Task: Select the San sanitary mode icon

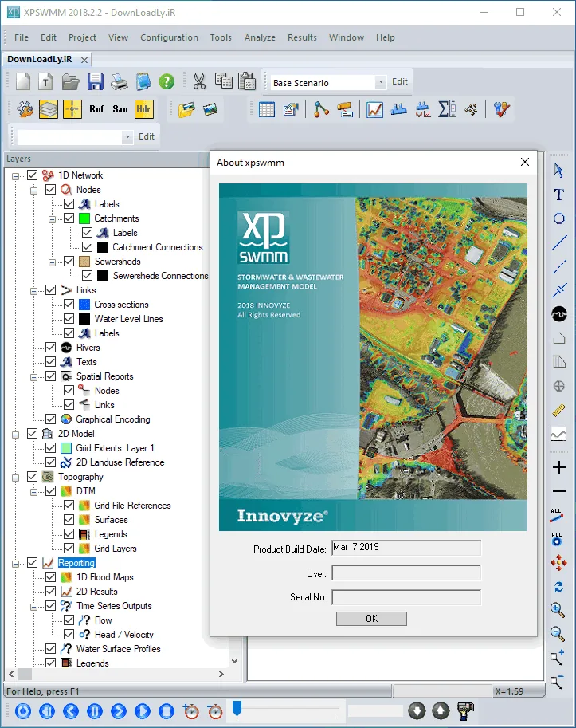Action: coord(120,109)
